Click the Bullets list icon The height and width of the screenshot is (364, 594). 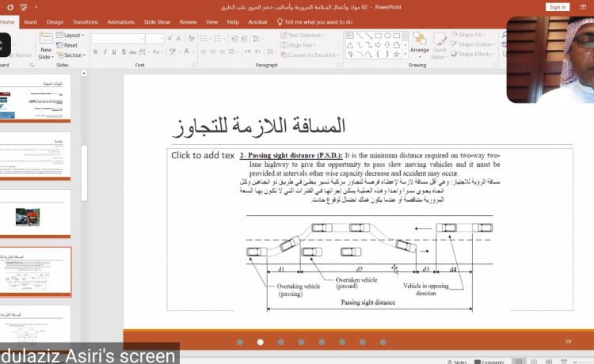pyautogui.click(x=205, y=38)
